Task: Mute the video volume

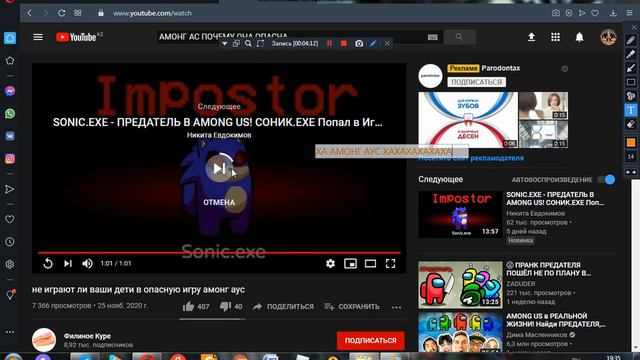Action: point(87,264)
